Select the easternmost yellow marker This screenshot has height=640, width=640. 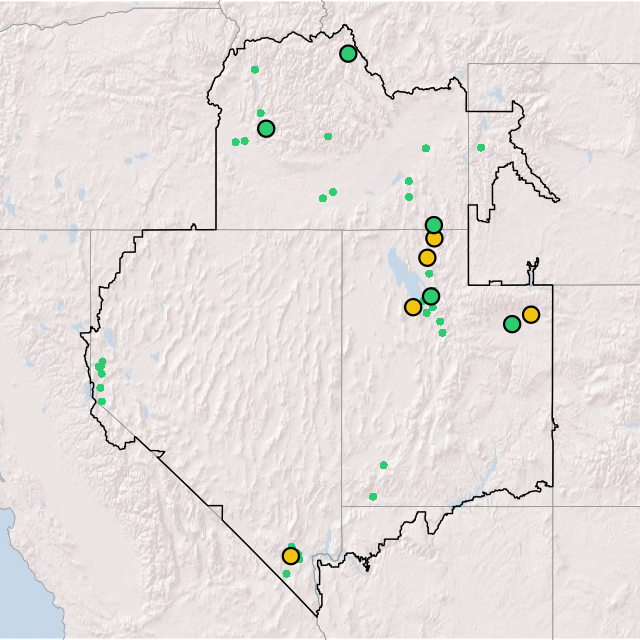point(531,314)
